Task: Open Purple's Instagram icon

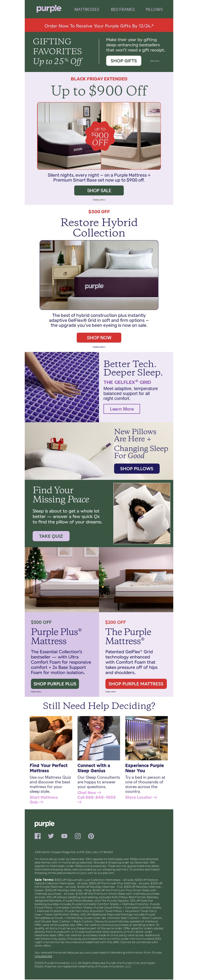Action: coord(78,836)
